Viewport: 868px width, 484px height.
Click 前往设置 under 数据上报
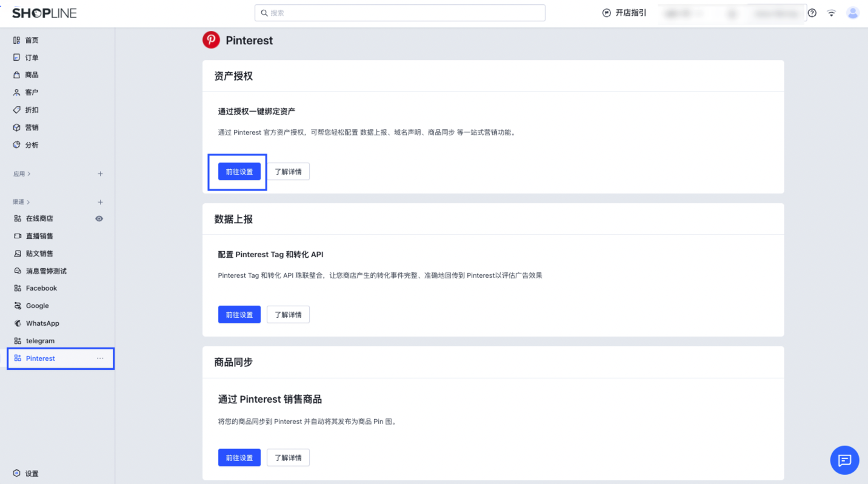239,315
